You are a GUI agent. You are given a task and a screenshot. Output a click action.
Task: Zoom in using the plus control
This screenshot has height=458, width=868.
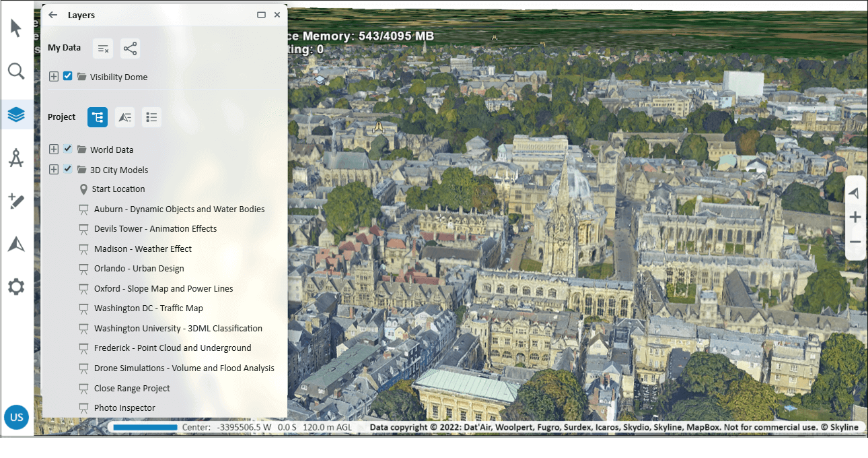pos(855,217)
